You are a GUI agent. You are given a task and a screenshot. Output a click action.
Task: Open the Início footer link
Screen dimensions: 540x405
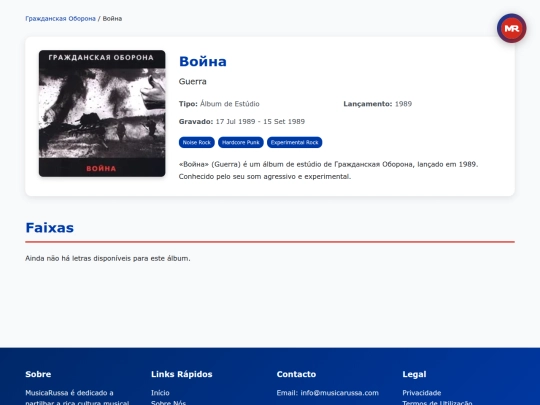(x=160, y=393)
